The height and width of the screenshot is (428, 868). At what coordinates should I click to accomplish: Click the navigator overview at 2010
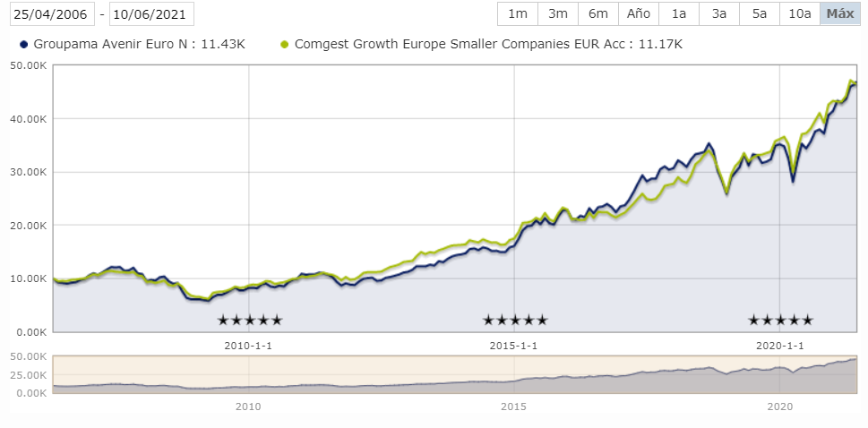coord(248,374)
